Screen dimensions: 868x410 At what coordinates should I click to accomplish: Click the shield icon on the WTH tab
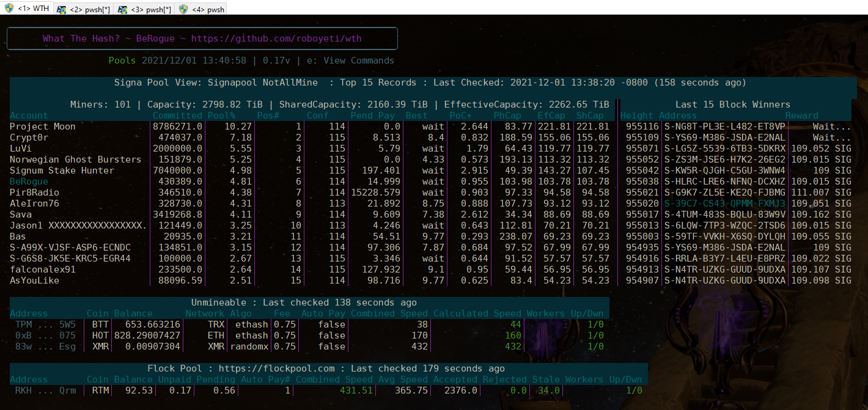[9, 9]
